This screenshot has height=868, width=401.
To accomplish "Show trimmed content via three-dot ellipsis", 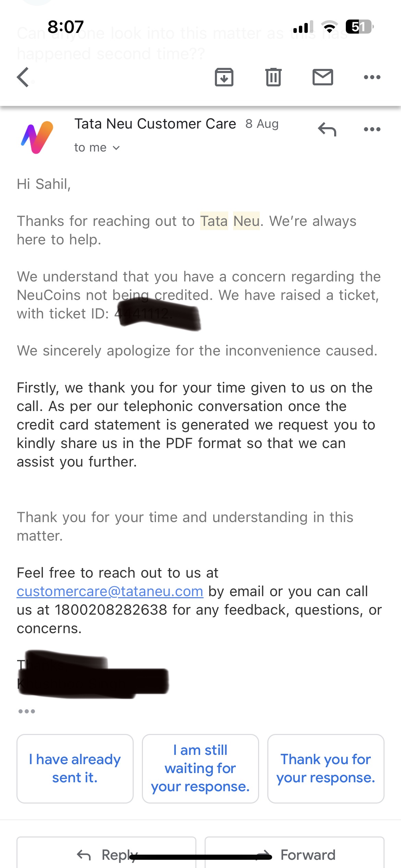I will click(x=27, y=711).
